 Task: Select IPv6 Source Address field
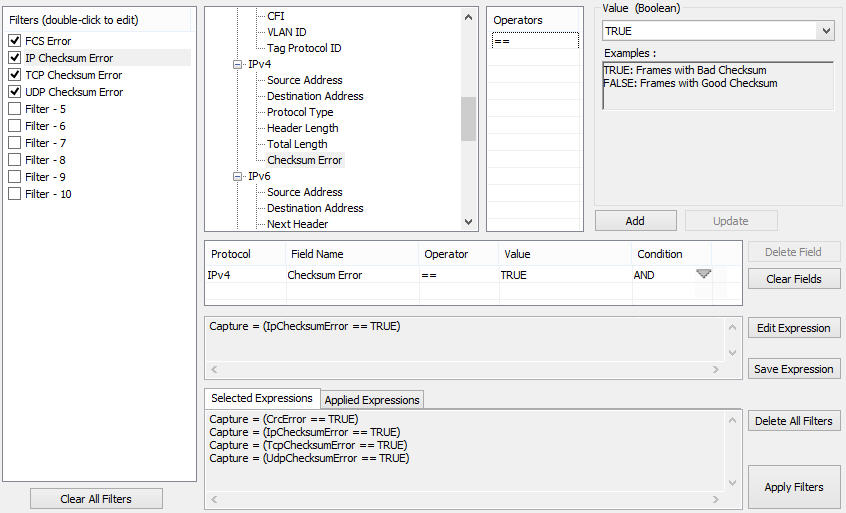tap(304, 192)
